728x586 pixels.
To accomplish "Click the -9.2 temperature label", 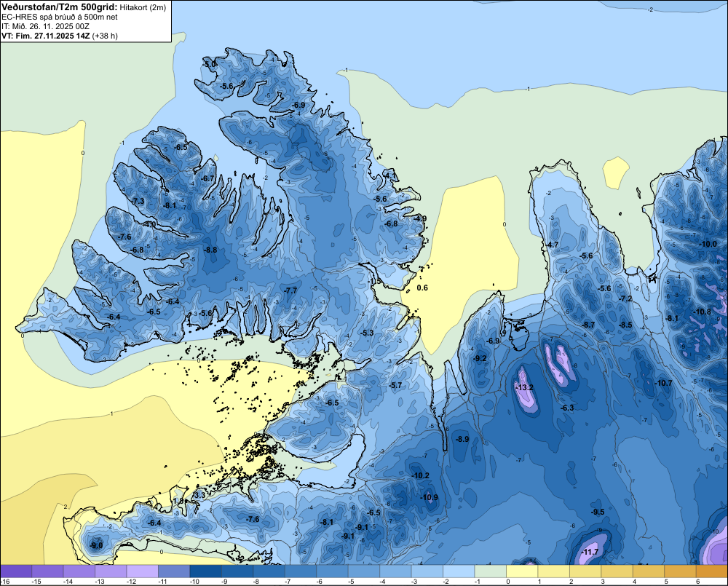I will [x=480, y=358].
